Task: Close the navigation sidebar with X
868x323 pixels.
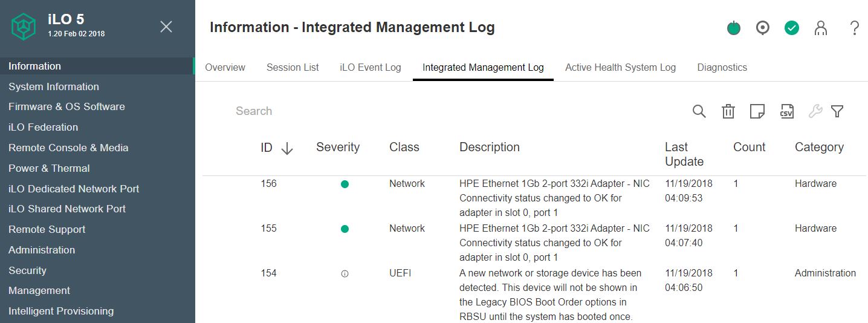Action: point(166,27)
